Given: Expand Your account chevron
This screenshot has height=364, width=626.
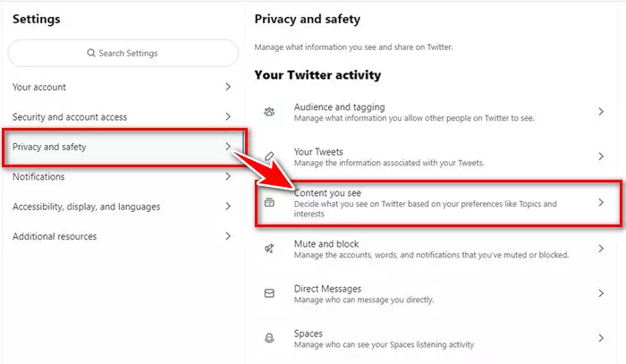Looking at the screenshot, I should pos(228,87).
